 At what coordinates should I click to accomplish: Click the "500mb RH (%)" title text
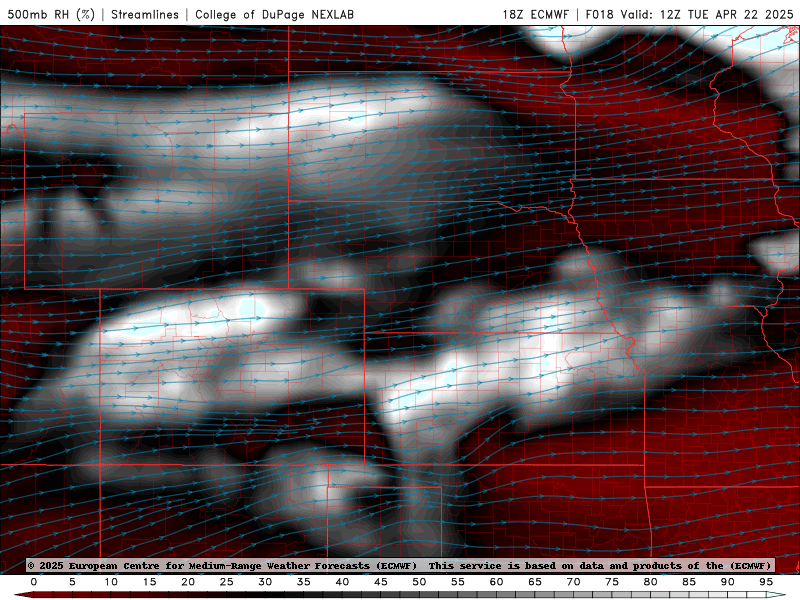point(52,14)
